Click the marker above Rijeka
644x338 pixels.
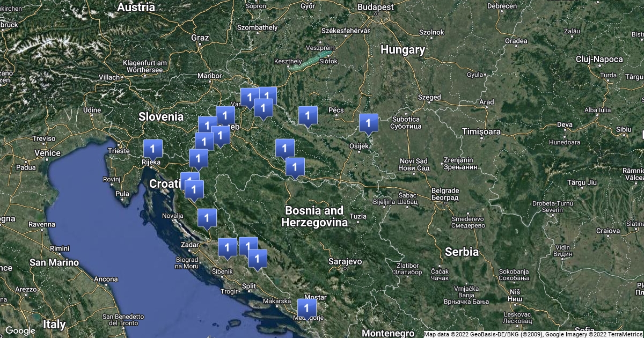pos(153,149)
